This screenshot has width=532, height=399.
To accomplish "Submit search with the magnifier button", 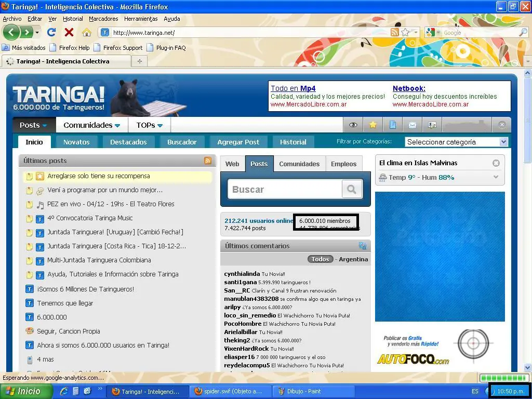I will pos(352,189).
